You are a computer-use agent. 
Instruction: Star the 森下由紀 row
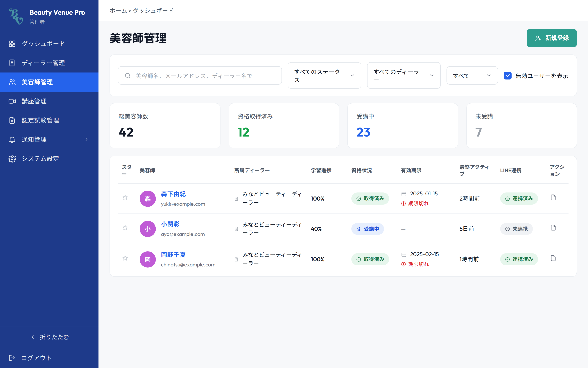coord(125,197)
